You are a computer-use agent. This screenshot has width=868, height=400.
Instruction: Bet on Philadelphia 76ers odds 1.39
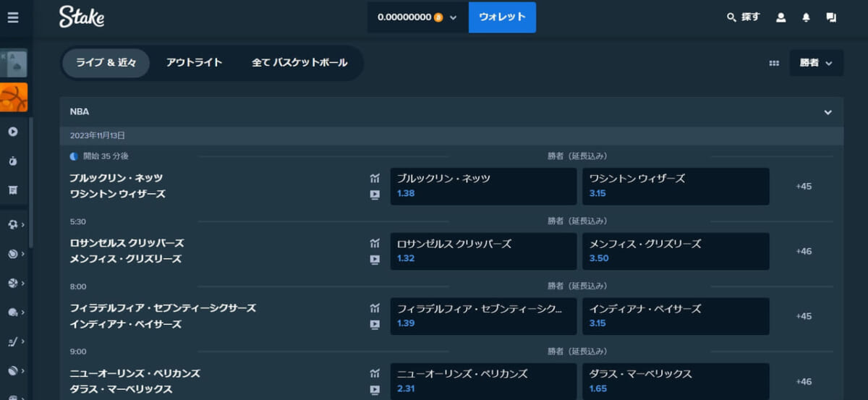[x=483, y=316]
